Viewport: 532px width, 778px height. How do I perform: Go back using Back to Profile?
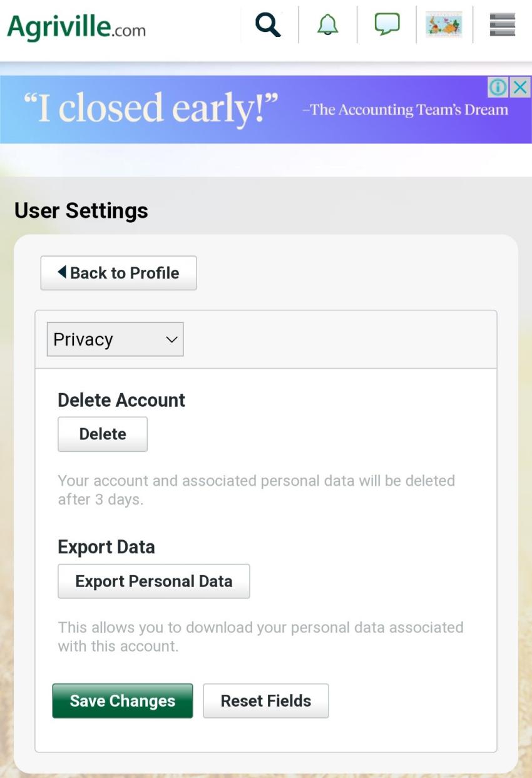click(118, 273)
